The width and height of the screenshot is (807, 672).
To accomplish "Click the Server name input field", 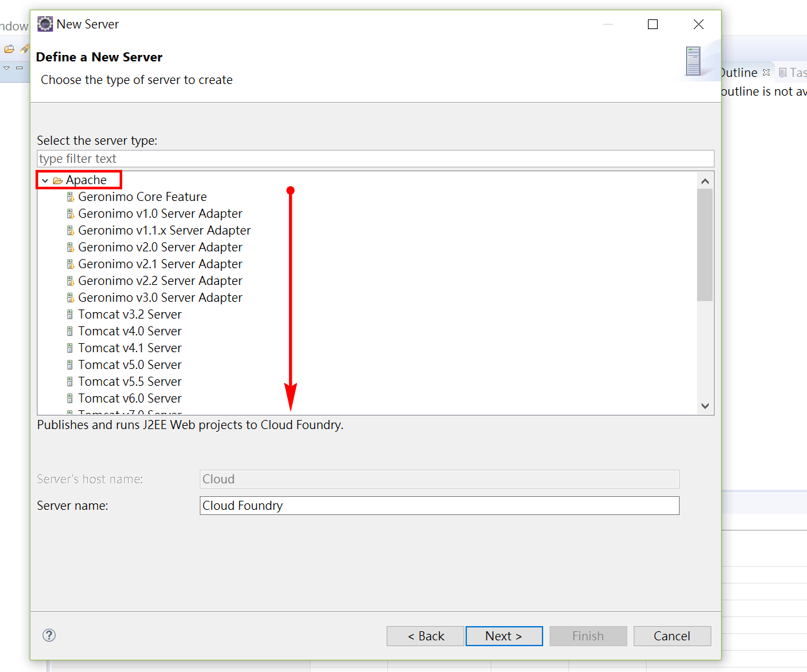I will pos(439,505).
